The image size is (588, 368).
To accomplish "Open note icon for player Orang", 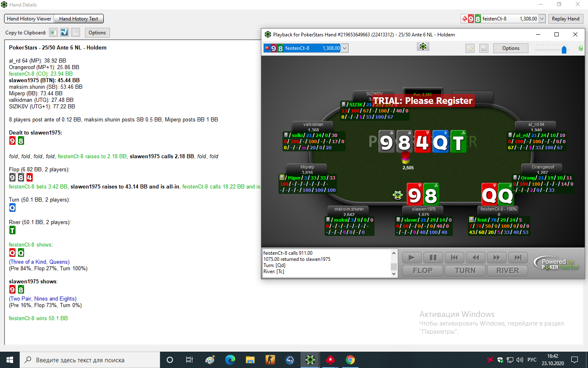I will pos(515,177).
